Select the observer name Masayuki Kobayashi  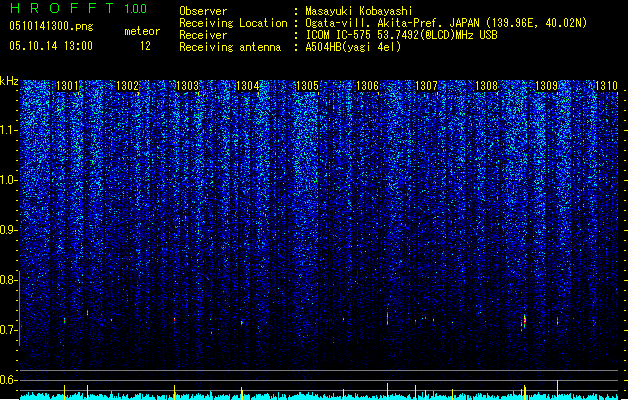(x=359, y=11)
